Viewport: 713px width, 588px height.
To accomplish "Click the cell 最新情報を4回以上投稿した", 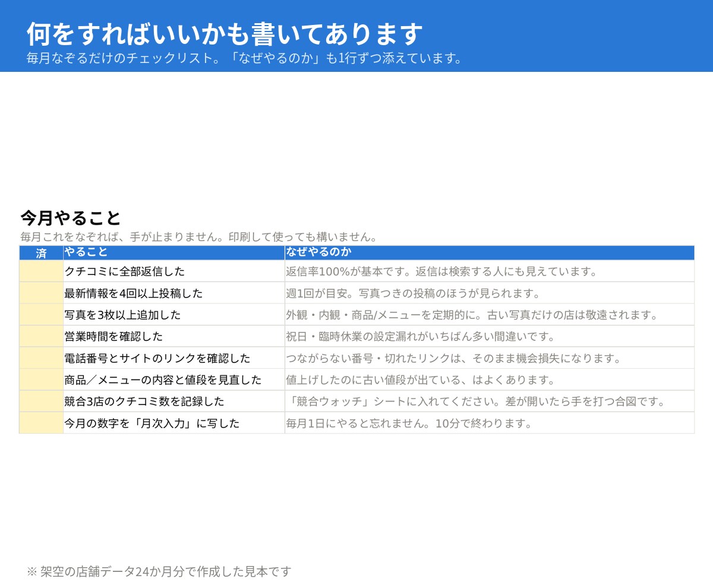I will (174, 293).
